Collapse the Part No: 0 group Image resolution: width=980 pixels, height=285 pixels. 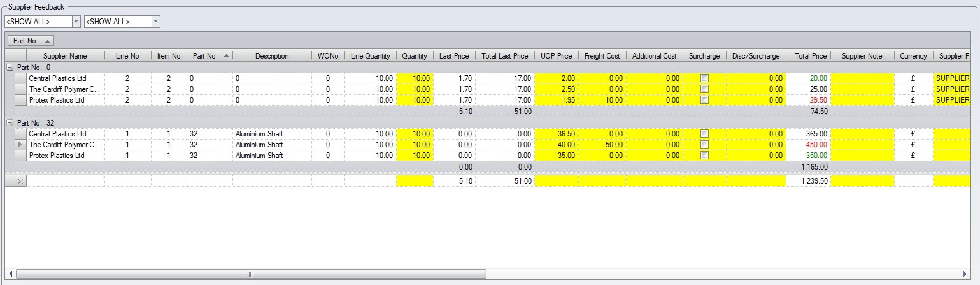click(x=10, y=67)
